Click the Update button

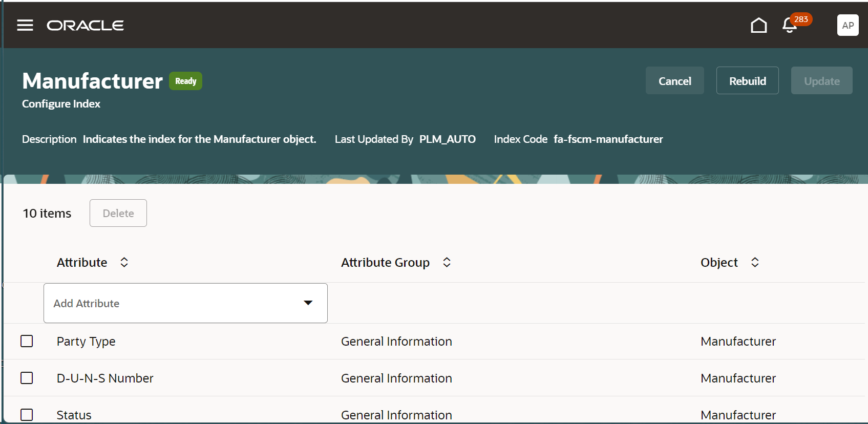(x=822, y=80)
